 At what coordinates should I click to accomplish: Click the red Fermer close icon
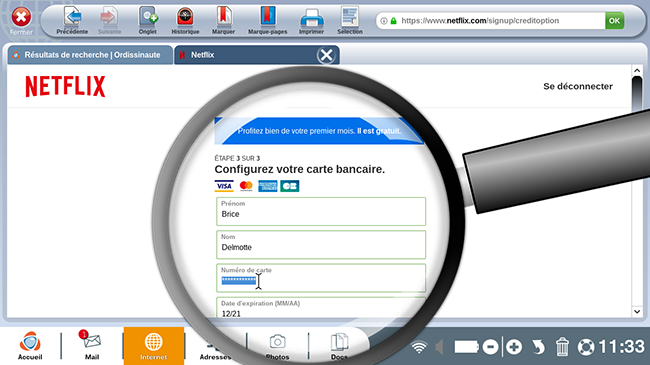pos(21,17)
